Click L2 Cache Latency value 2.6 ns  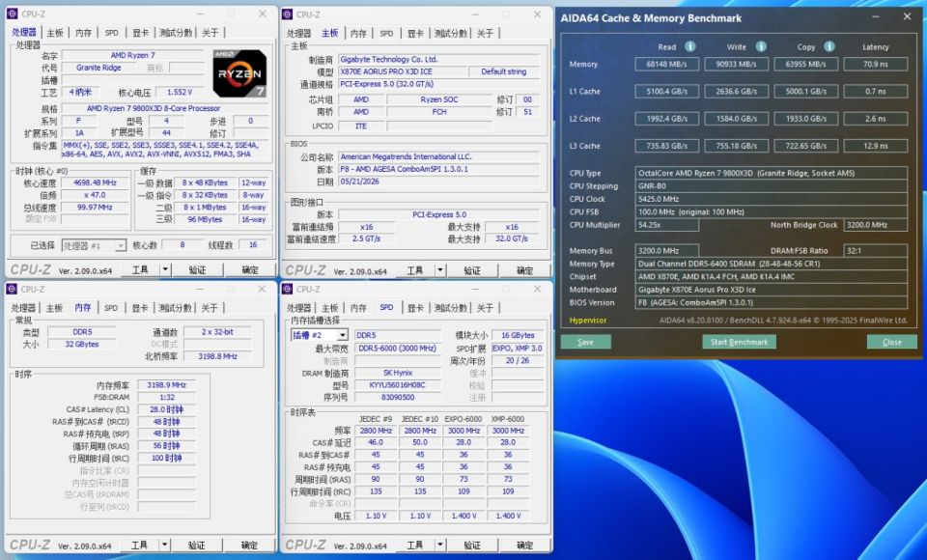876,118
